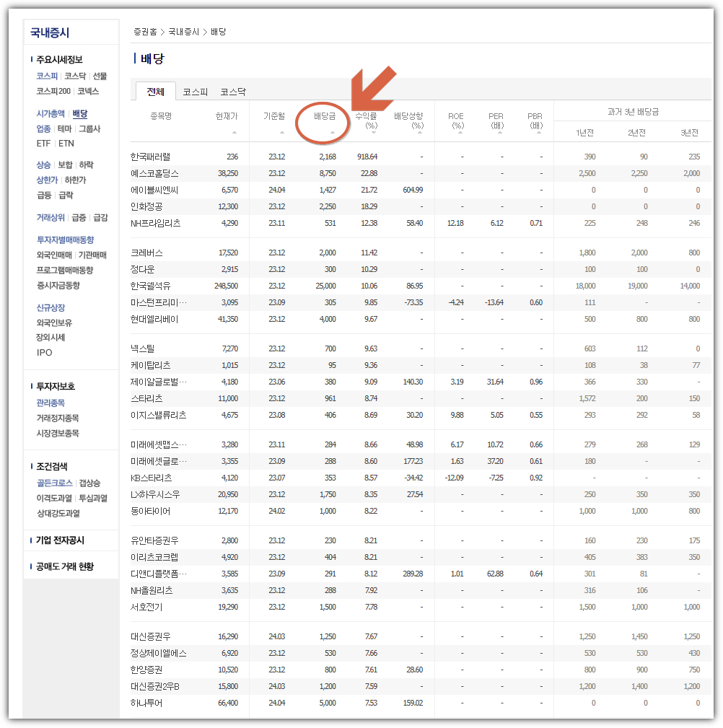Screen dimensions: 723x728
Task: Click 25,000 dividend value for 한국쉘석유
Action: tap(326, 286)
